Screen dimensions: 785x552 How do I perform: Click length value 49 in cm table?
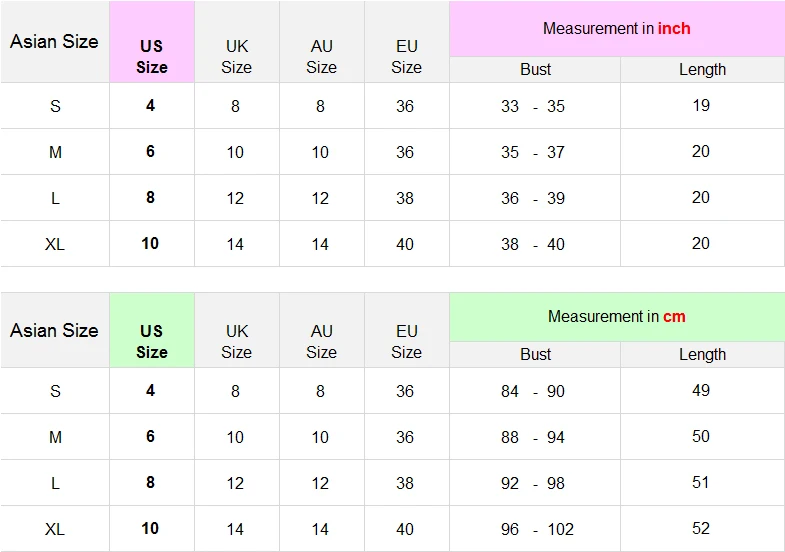(x=701, y=390)
